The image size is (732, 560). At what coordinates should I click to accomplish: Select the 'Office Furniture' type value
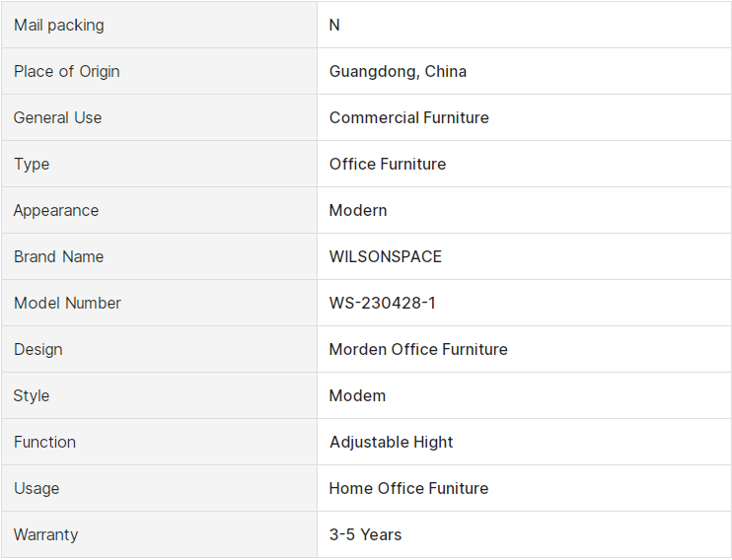coord(387,164)
